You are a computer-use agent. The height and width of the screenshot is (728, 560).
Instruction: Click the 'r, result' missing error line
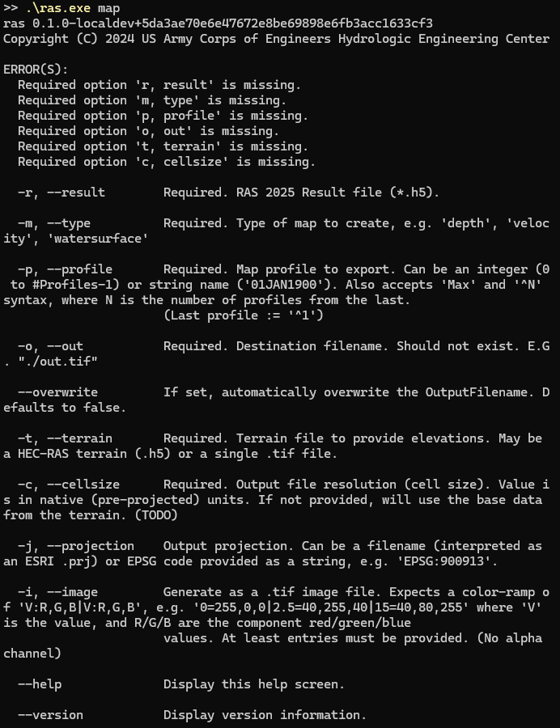coord(159,85)
